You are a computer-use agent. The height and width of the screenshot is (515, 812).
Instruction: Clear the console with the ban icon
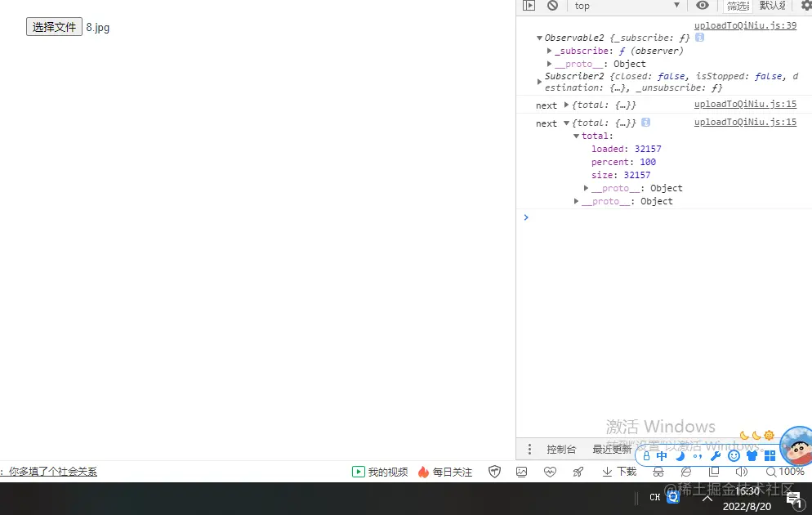click(x=552, y=6)
